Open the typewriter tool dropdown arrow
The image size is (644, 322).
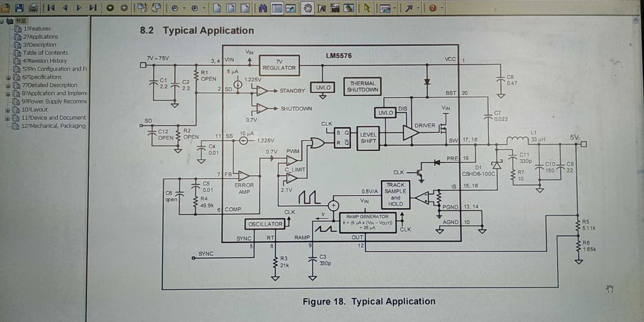point(394,8)
